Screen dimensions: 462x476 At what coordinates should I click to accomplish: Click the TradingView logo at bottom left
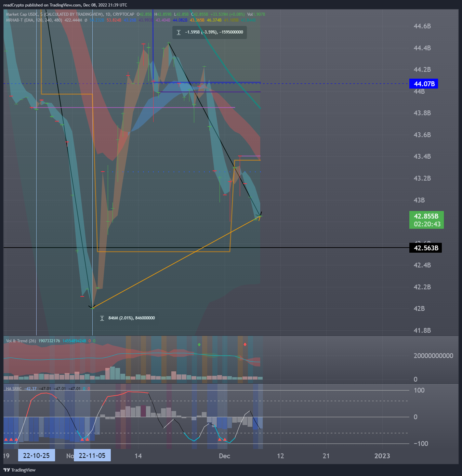[x=19, y=470]
